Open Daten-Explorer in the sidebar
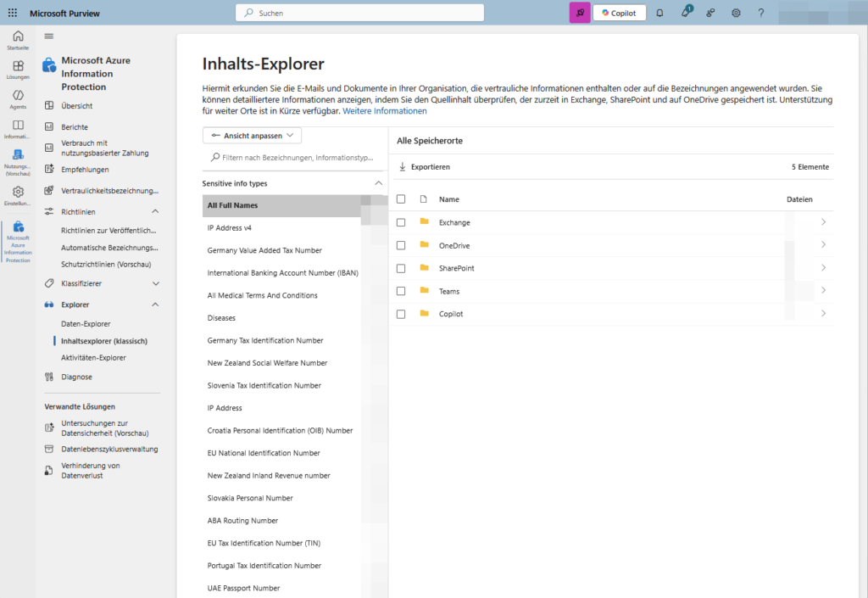Image resolution: width=868 pixels, height=598 pixels. pyautogui.click(x=86, y=324)
